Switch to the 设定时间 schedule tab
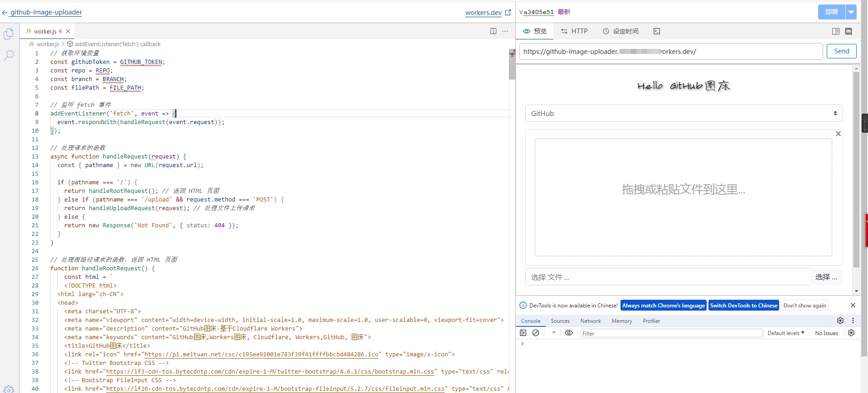The width and height of the screenshot is (868, 393). (x=621, y=31)
